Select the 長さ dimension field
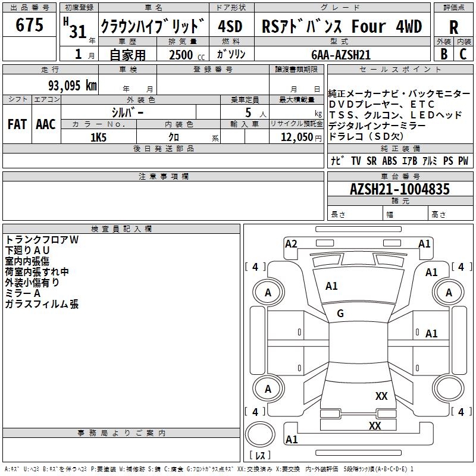 point(355,214)
